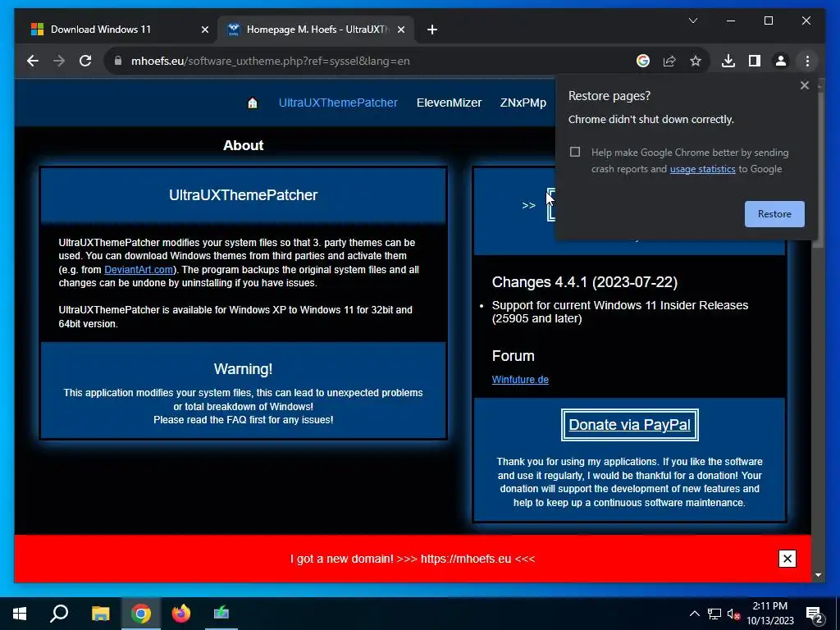Open the UltraUXThemePatcher nav item

pyautogui.click(x=338, y=103)
